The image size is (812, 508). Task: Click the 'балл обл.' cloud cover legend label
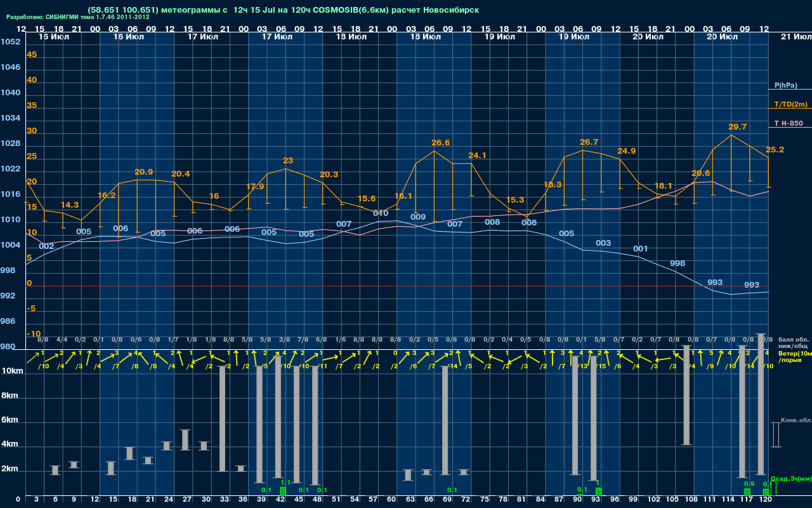(794, 339)
